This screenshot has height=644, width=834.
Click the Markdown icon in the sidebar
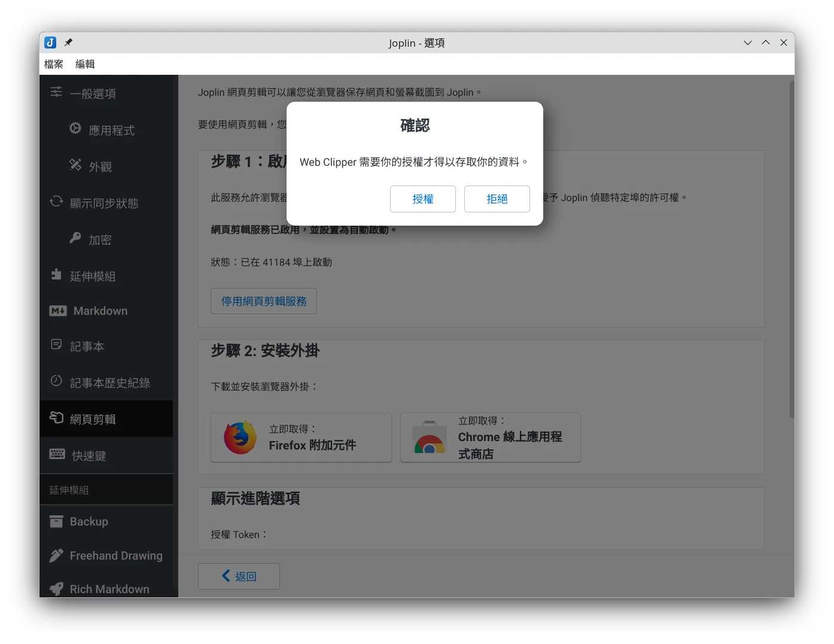pyautogui.click(x=58, y=311)
